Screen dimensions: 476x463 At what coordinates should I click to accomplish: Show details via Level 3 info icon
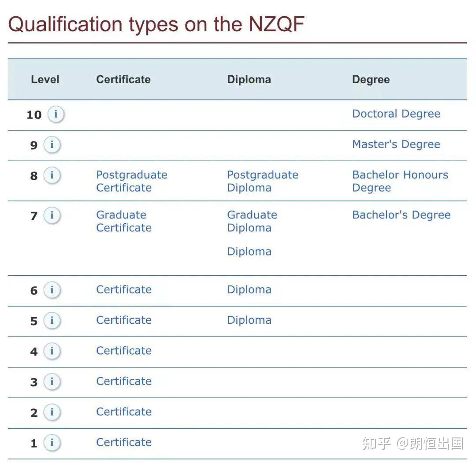point(52,382)
